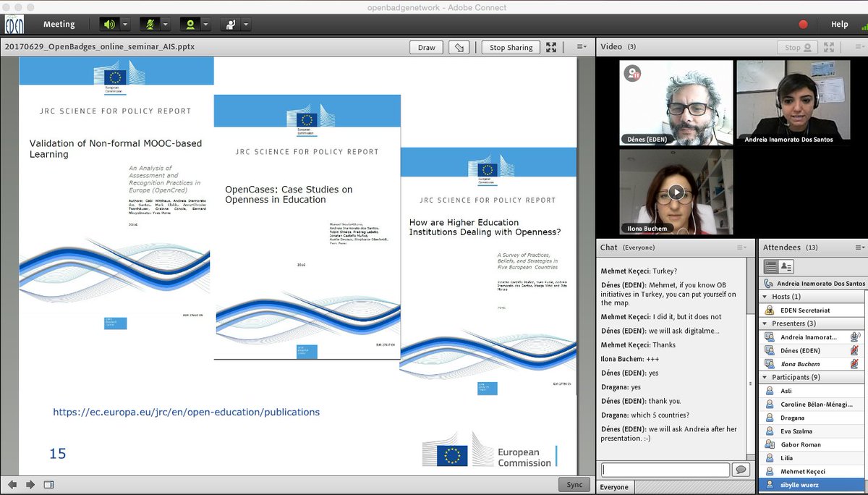Screen dimensions: 868x495
Task: Click the send chat message icon
Action: tap(741, 470)
